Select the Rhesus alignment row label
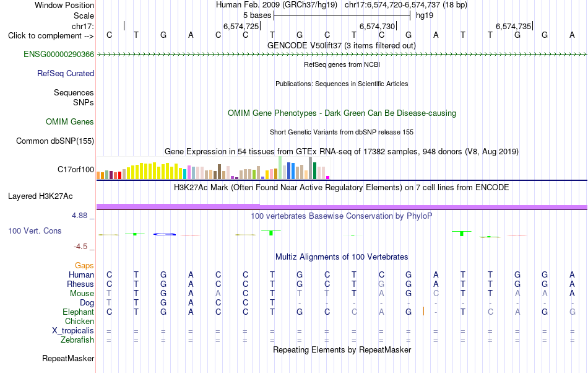Viewport: 588px width, 373px height. (80, 284)
